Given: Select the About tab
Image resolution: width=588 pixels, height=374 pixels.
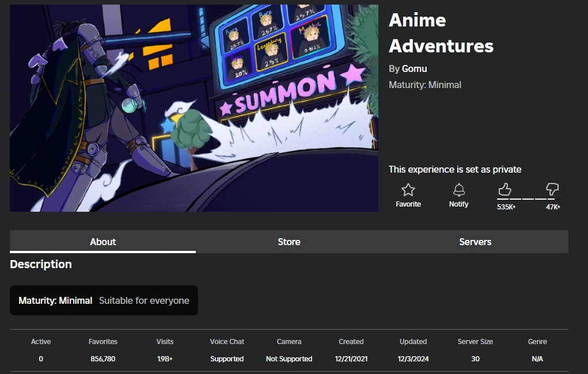Looking at the screenshot, I should click(103, 242).
